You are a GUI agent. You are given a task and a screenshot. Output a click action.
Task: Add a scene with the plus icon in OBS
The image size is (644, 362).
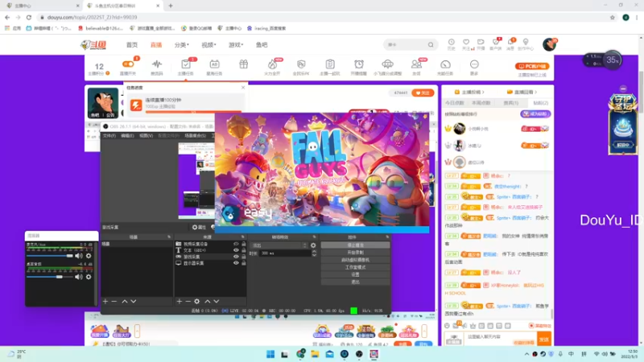pos(105,301)
